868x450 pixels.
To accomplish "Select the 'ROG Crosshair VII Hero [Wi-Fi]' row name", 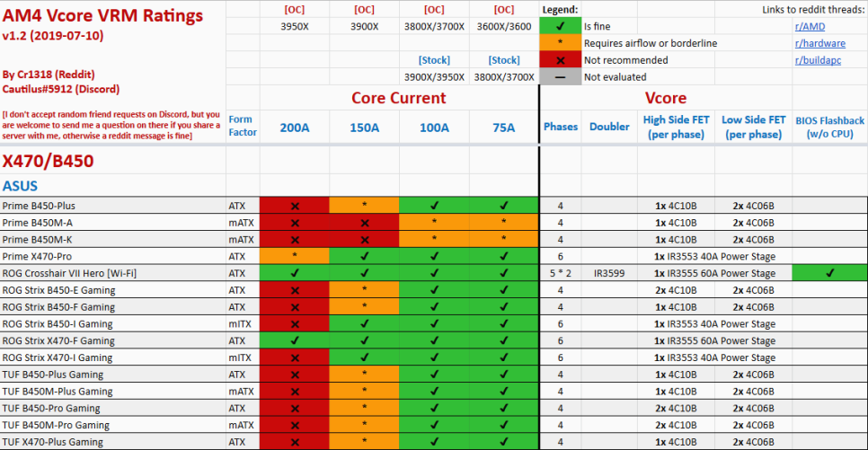I will click(x=69, y=273).
